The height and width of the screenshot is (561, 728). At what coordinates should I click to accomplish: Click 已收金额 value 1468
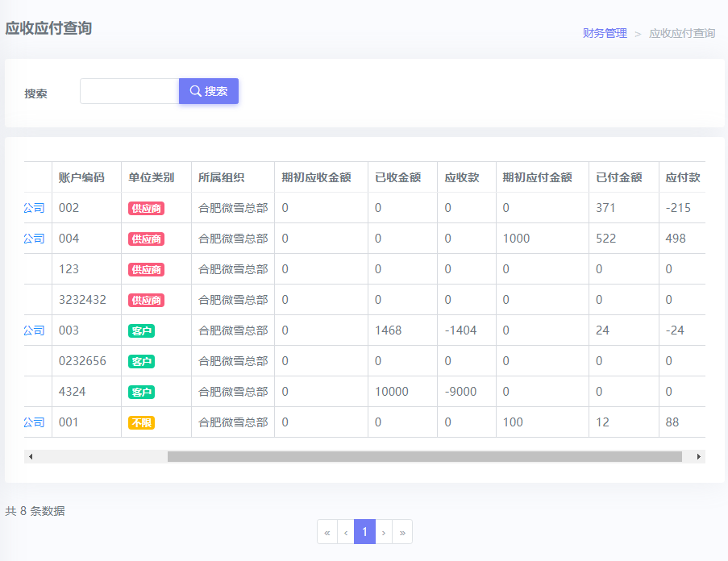pos(388,330)
